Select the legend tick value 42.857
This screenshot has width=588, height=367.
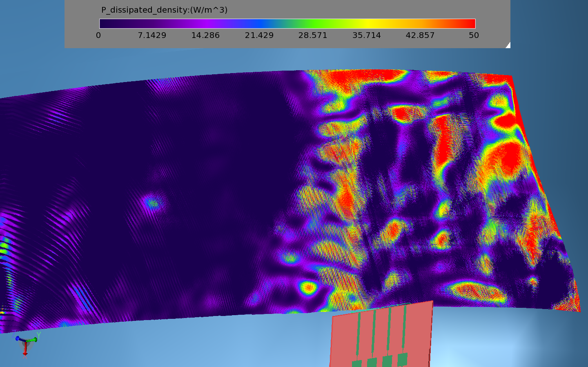click(420, 36)
